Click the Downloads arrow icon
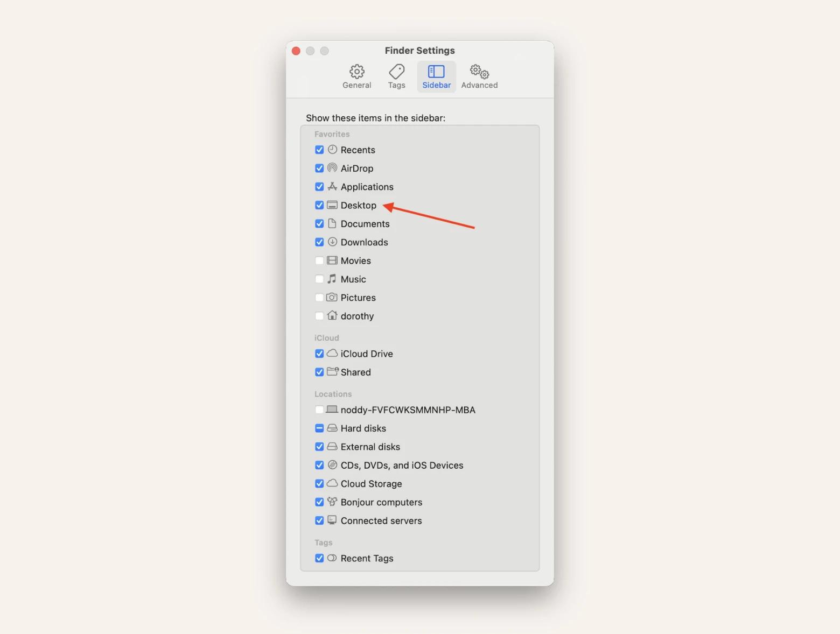Image resolution: width=840 pixels, height=634 pixels. pyautogui.click(x=332, y=242)
